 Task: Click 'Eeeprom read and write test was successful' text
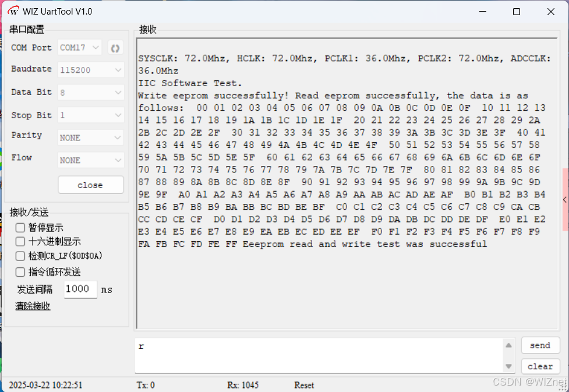pyautogui.click(x=365, y=244)
